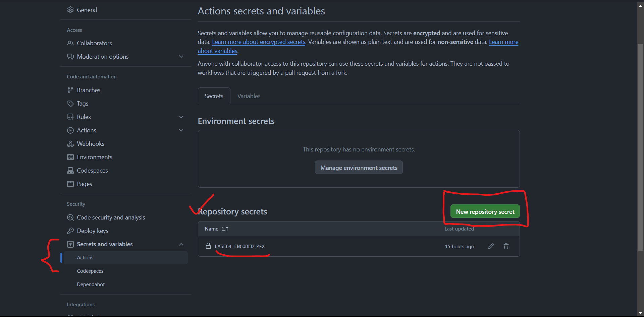
Task: Click New repository secret button
Action: [485, 211]
